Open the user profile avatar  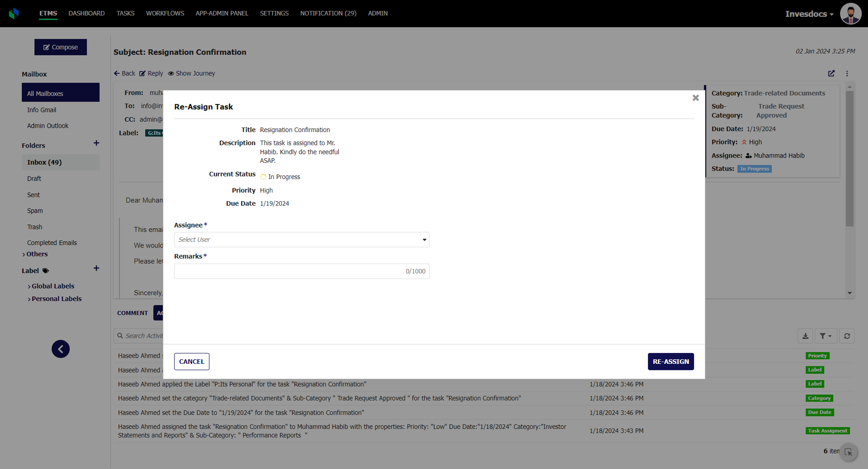click(851, 14)
